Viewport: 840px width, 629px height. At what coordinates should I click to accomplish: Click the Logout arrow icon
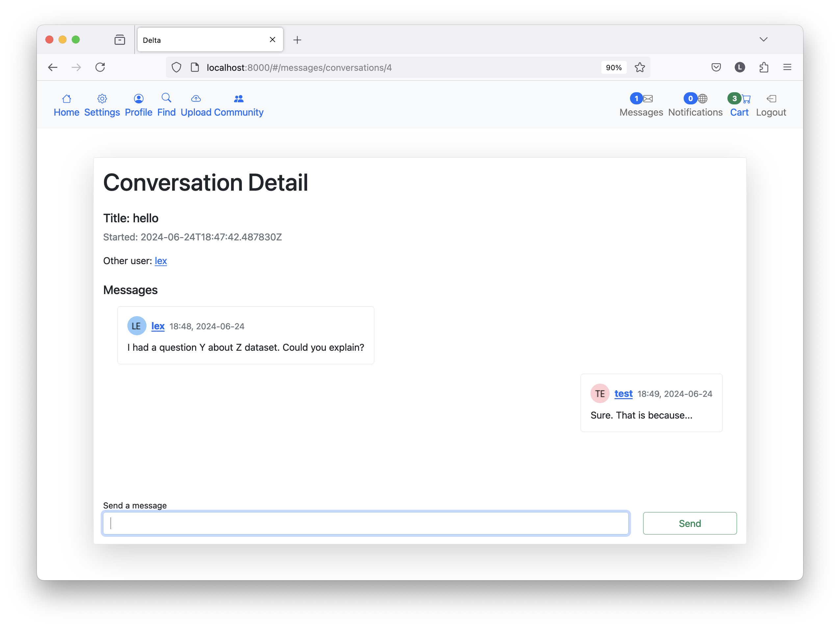[x=771, y=99]
